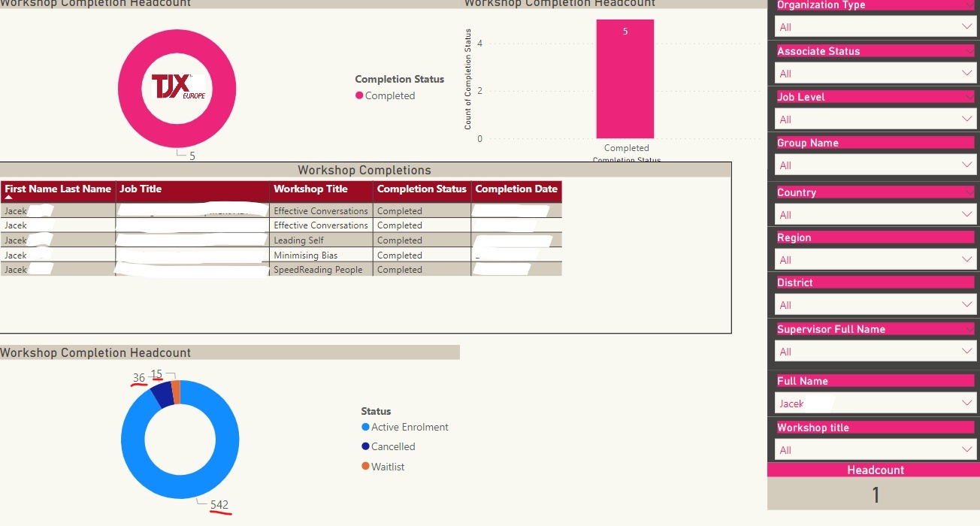
Task: Click the Workshop Completions table title
Action: click(x=364, y=170)
